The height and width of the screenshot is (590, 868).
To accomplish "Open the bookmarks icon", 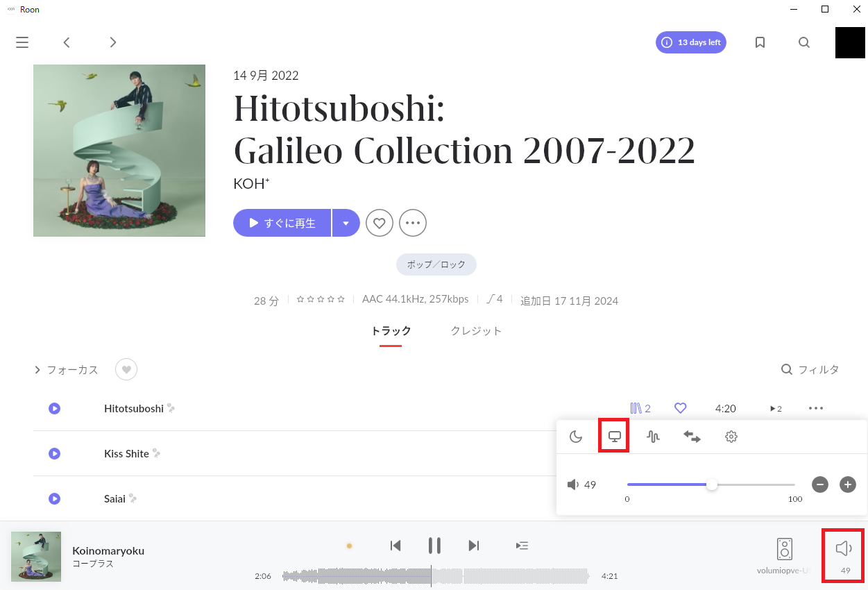I will tap(760, 42).
